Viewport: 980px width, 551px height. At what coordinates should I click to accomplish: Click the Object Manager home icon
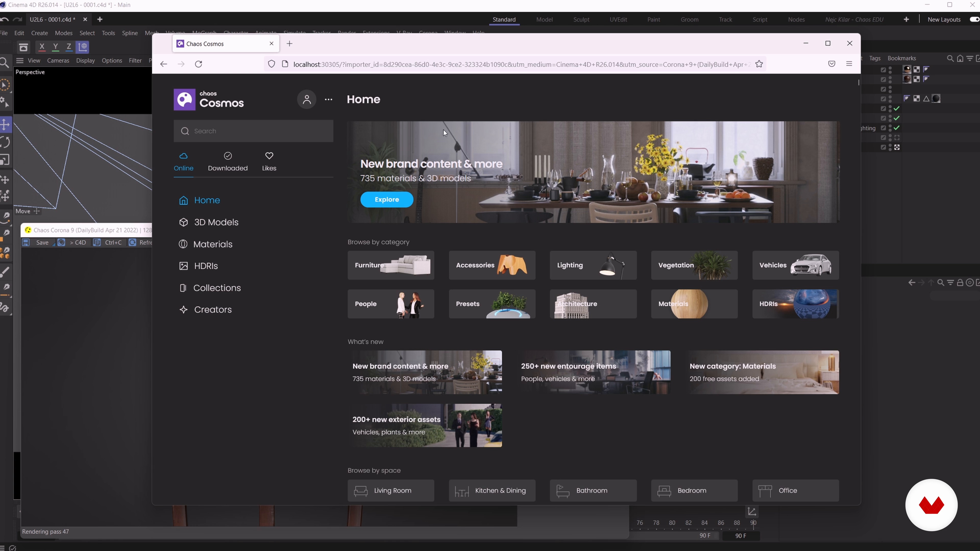[x=960, y=59]
